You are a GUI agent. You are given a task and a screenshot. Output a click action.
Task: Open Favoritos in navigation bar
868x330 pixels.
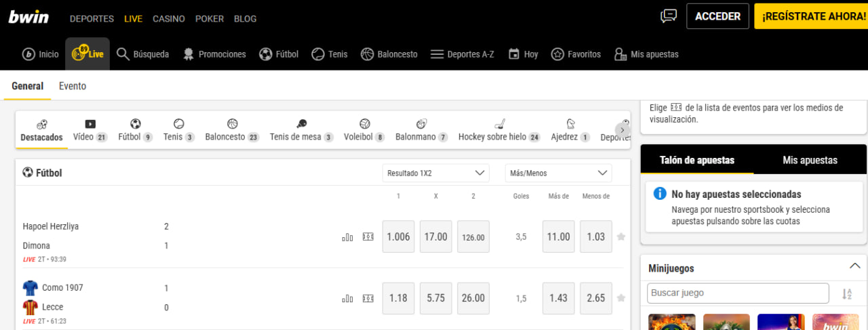click(x=576, y=54)
